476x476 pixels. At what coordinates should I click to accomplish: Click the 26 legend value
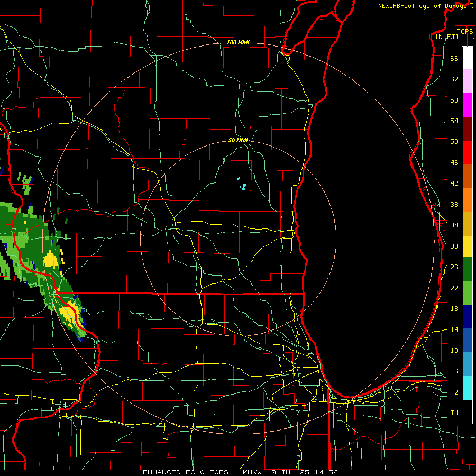point(454,267)
